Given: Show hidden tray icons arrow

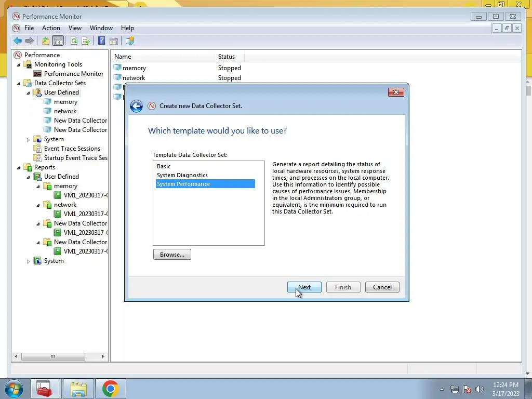Looking at the screenshot, I should coord(442,389).
